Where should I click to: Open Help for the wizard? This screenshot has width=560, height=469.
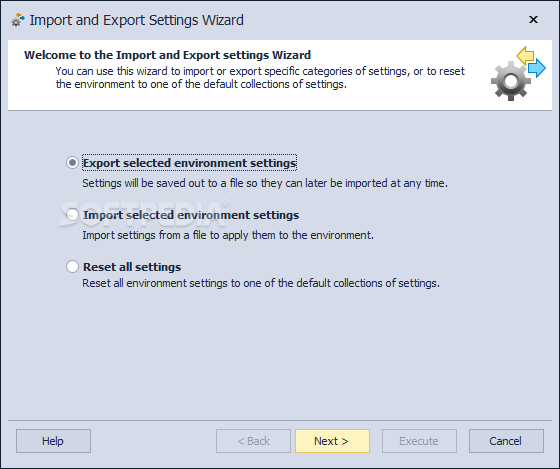pyautogui.click(x=53, y=441)
